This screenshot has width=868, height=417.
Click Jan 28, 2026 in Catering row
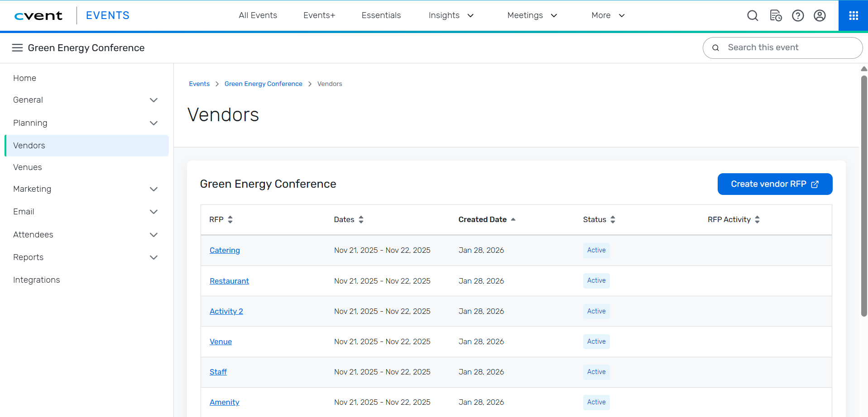pyautogui.click(x=481, y=250)
